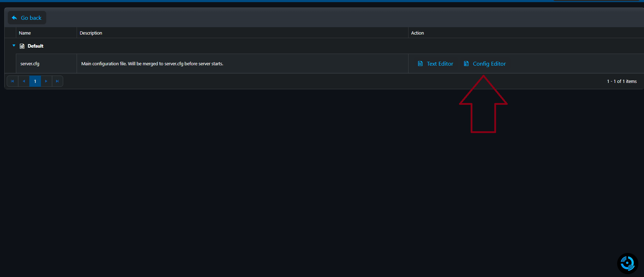Jump to the last page of results
The height and width of the screenshot is (277, 644).
click(x=57, y=81)
